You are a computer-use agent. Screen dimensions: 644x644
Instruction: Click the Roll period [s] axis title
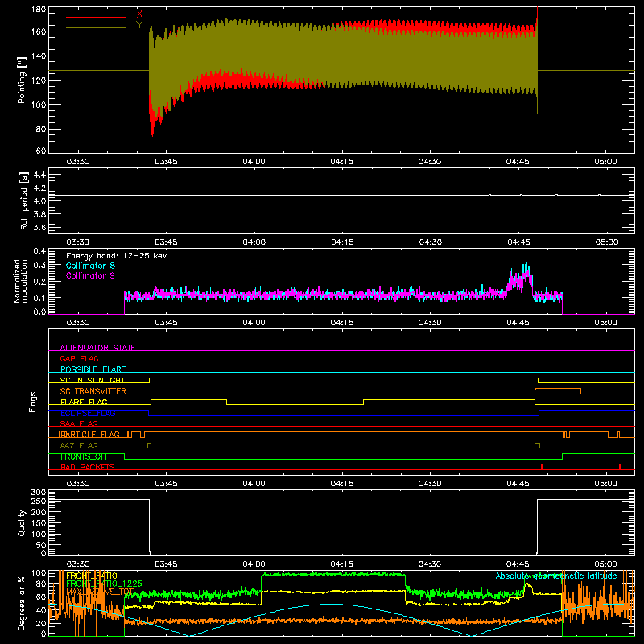click(23, 200)
